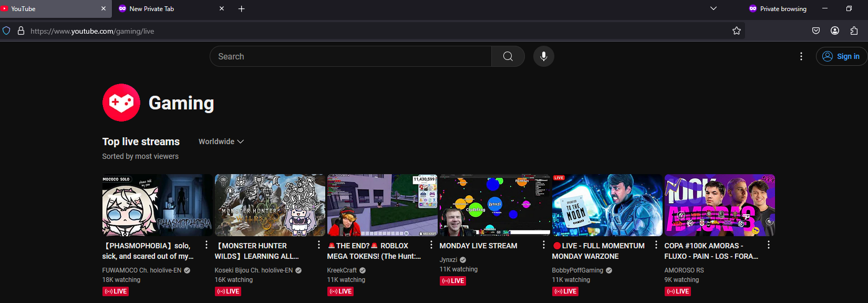The image size is (868, 303).
Task: Open options menu for MONSTER HUNTER stream
Action: (x=319, y=245)
